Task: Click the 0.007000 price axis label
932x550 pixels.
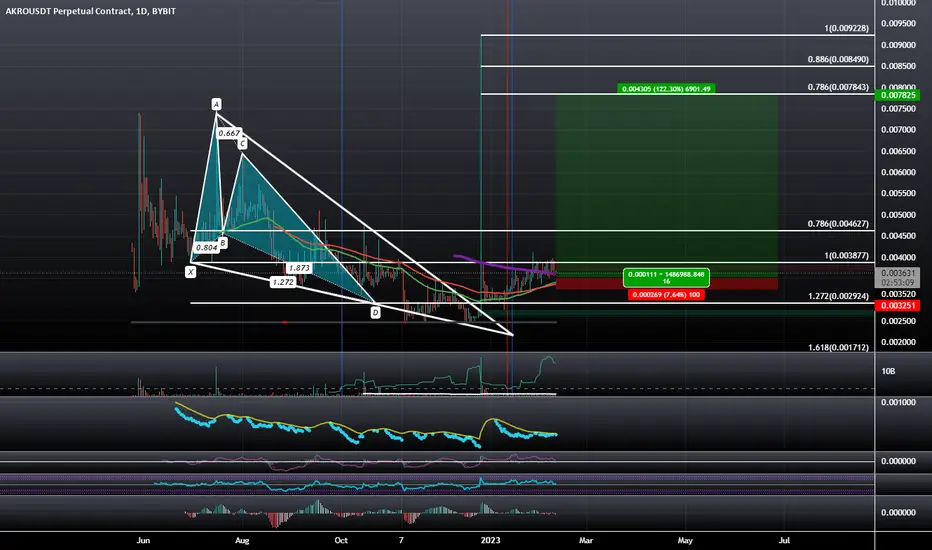Action: 898,130
